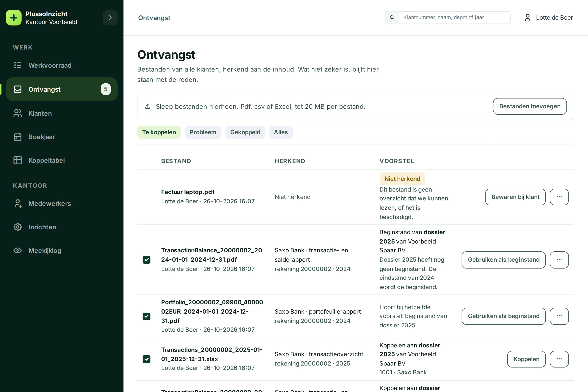Switch to the Probleem filter tab
588x392 pixels.
(x=203, y=132)
